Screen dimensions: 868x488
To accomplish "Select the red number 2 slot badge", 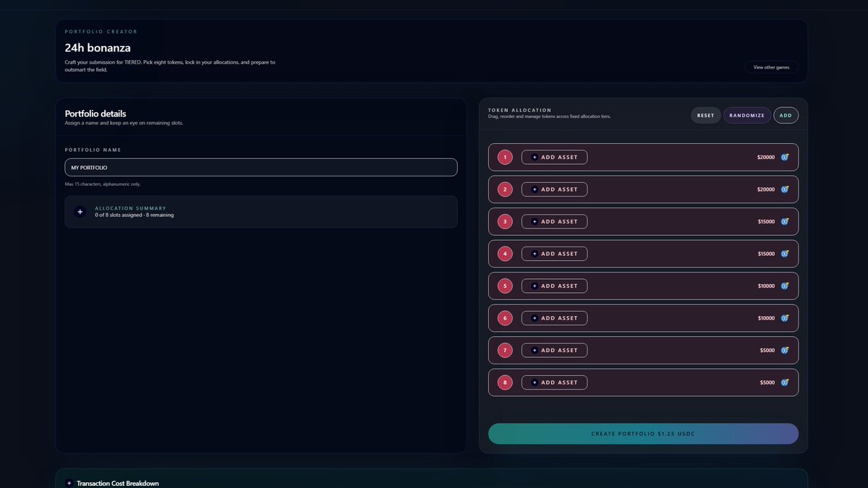I will [x=506, y=189].
